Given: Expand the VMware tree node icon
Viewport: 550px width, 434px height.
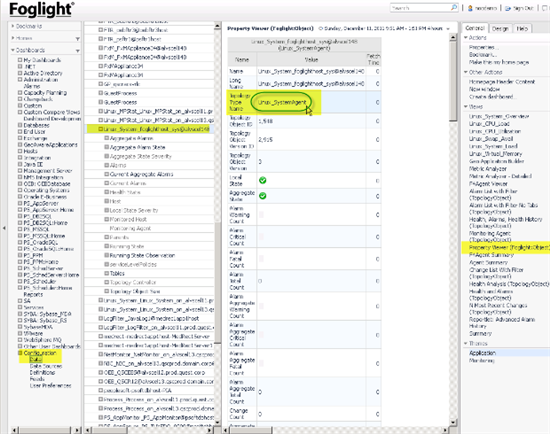Looking at the screenshot, I should [x=20, y=333].
